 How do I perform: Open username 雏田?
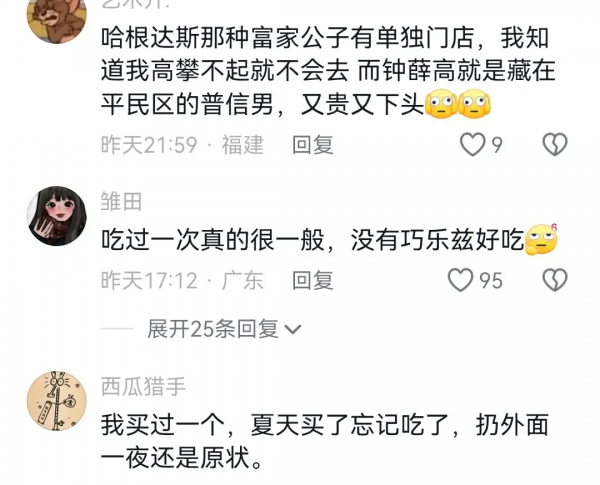[x=121, y=201]
